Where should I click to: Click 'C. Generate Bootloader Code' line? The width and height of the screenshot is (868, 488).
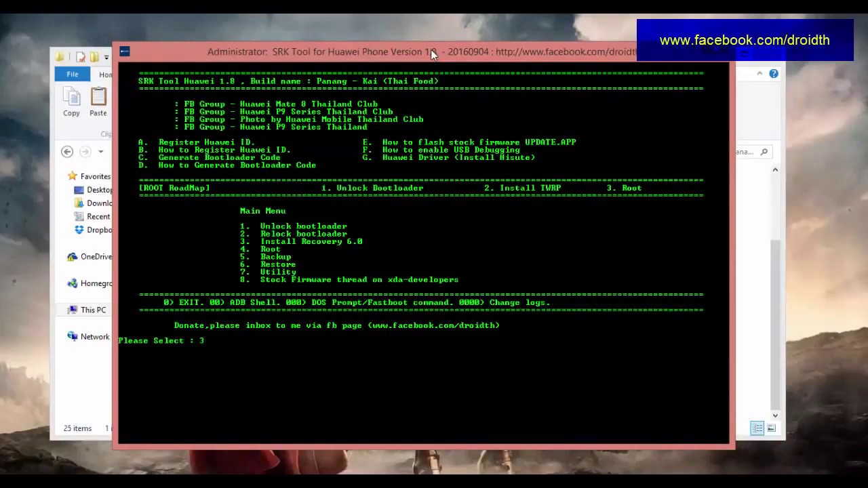[x=210, y=157]
